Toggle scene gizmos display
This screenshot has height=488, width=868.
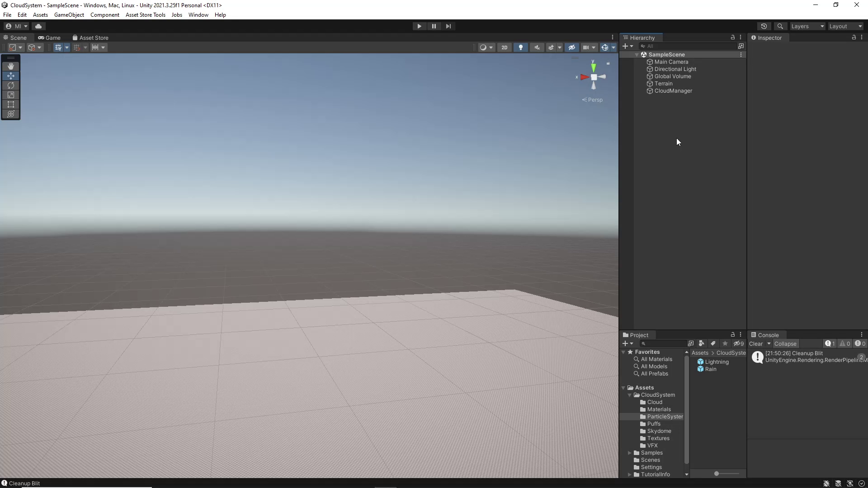604,47
